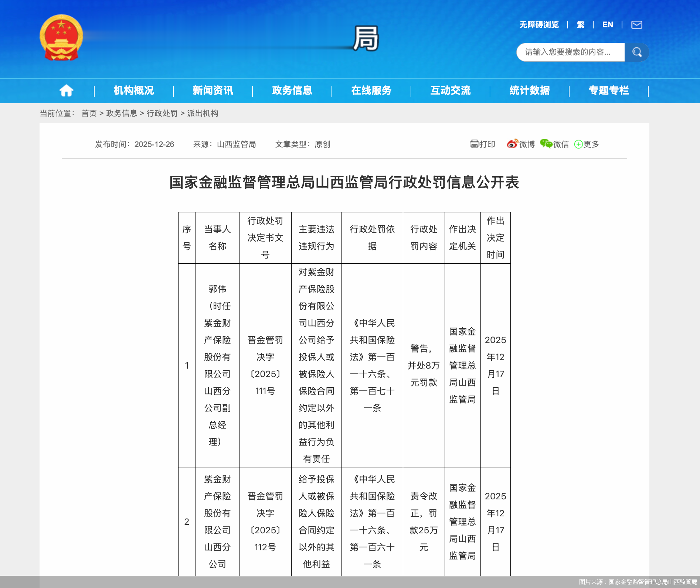
Task: Open 在线服务 menu
Action: (x=371, y=90)
